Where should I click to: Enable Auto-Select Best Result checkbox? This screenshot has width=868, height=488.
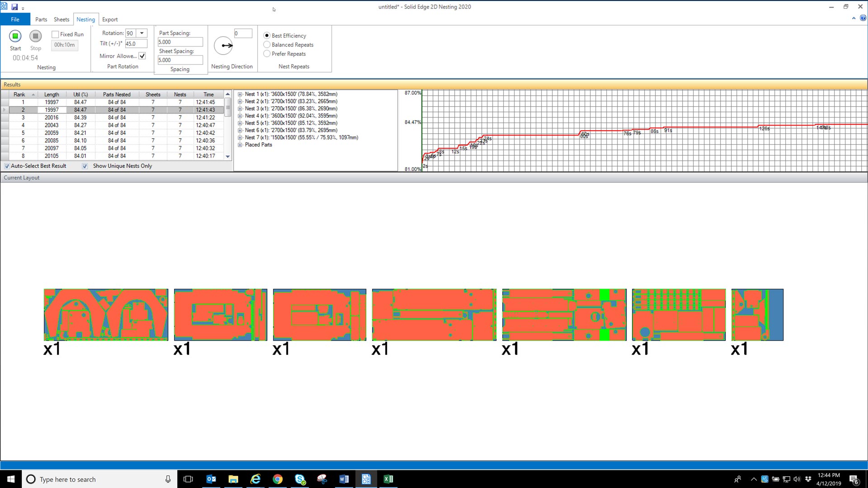tap(7, 166)
